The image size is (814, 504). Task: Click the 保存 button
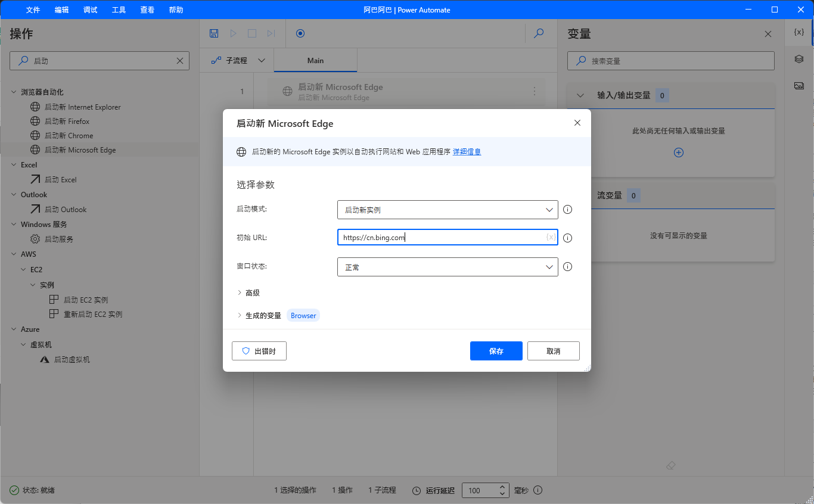(496, 351)
